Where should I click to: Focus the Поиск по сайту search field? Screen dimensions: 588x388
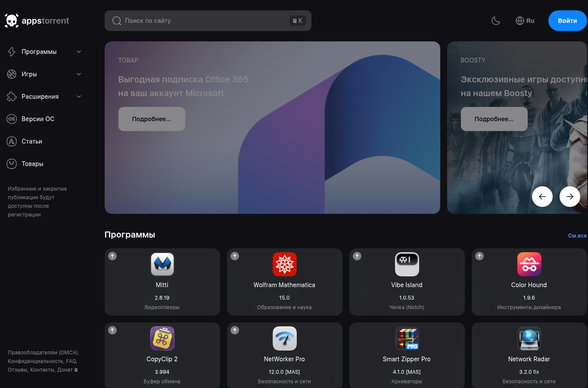click(x=208, y=21)
